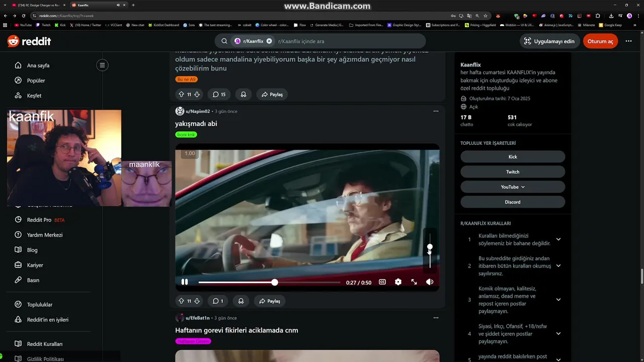Screen dimensions: 644x362
Task: Seek on the video progress bar
Action: tap(269, 283)
